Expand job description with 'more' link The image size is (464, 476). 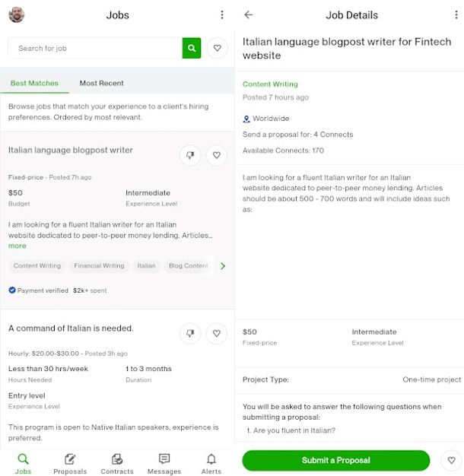pos(17,246)
